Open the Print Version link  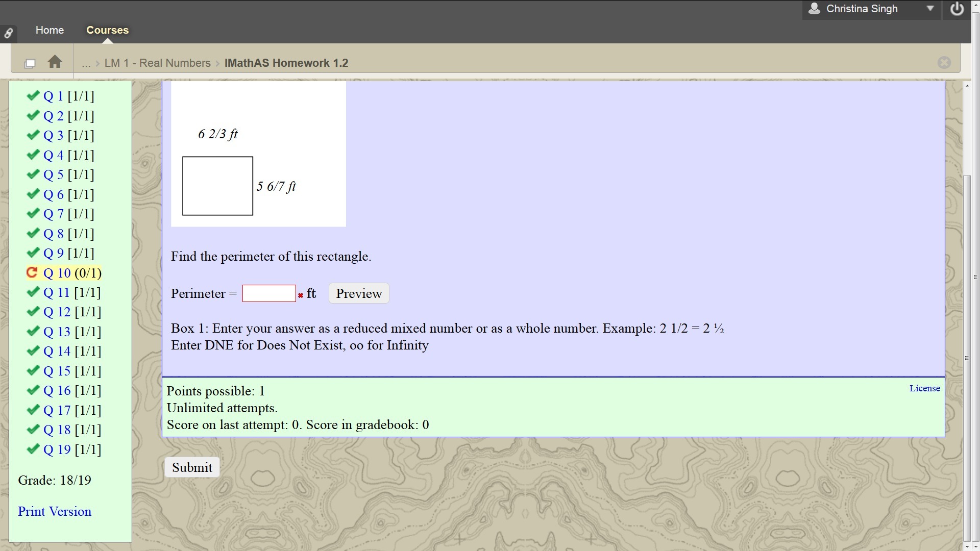pyautogui.click(x=55, y=512)
